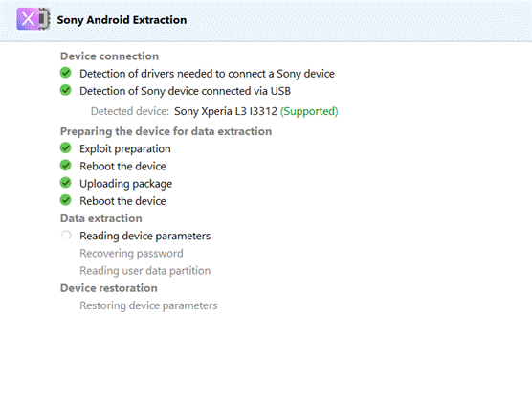
Task: Click the Data extraction section heading
Action: pos(101,218)
